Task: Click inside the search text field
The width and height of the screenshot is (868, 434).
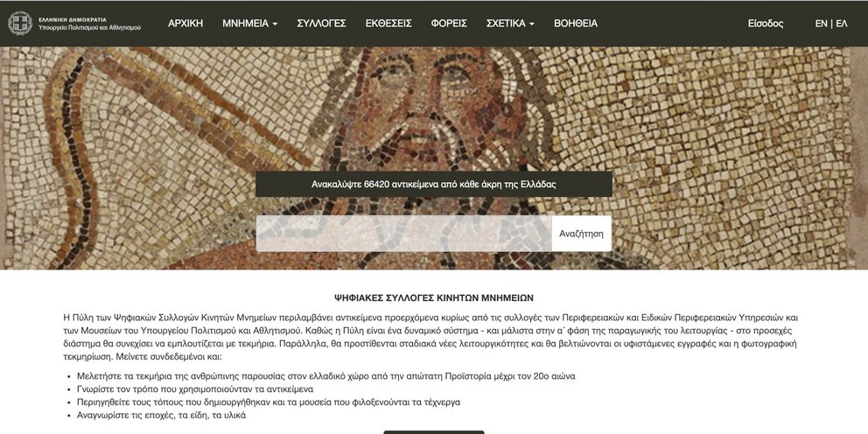Action: point(403,234)
